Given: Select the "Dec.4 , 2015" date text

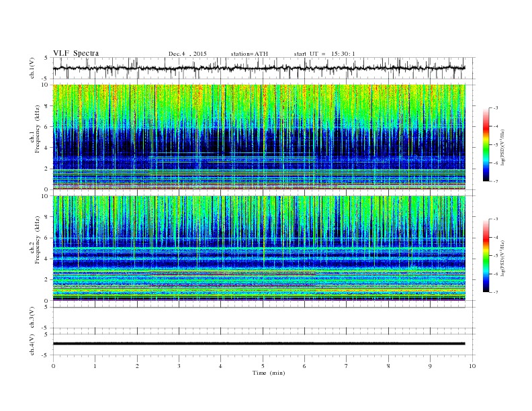Looking at the screenshot, I should pyautogui.click(x=187, y=54).
